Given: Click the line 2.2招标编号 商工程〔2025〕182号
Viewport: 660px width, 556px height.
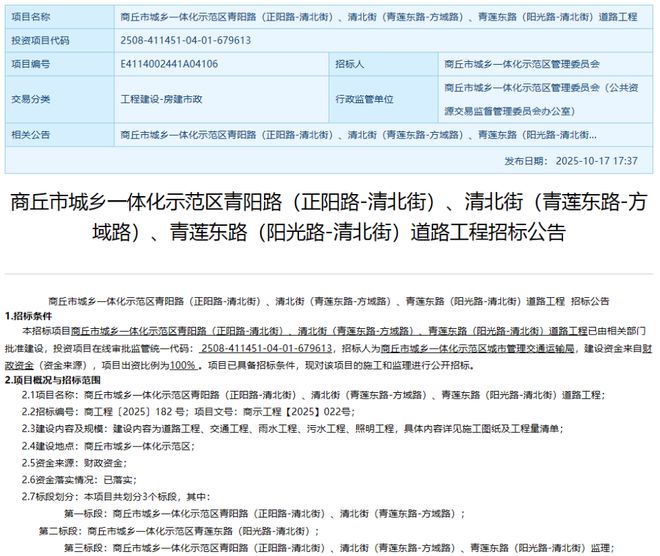Looking at the screenshot, I should (x=188, y=412).
